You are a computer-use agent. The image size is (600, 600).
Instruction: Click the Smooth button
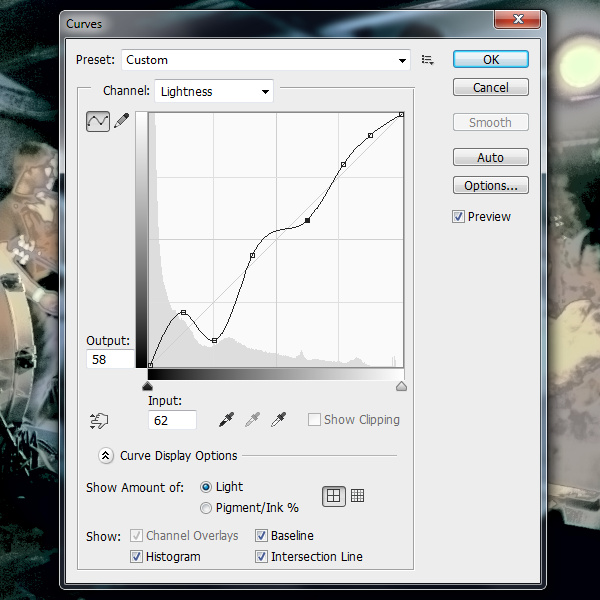[x=491, y=122]
